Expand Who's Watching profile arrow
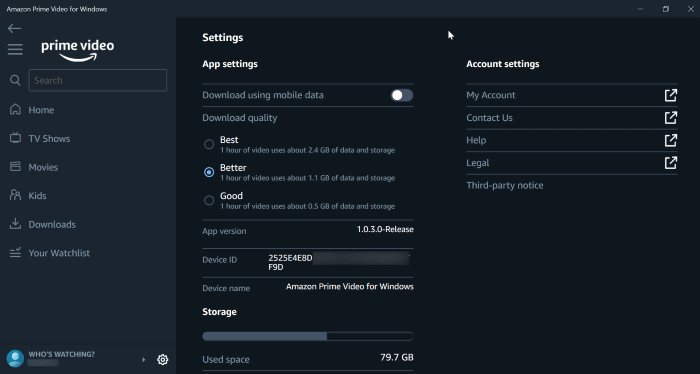Screen dimensions: 700x374 coord(143,359)
